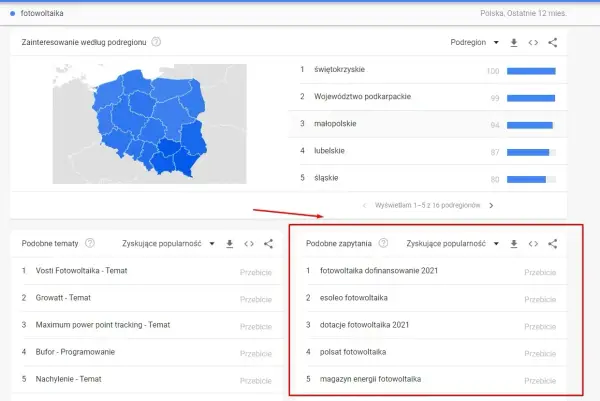Select the lubelskie subregion row
The height and width of the screenshot is (401, 600).
[427, 151]
